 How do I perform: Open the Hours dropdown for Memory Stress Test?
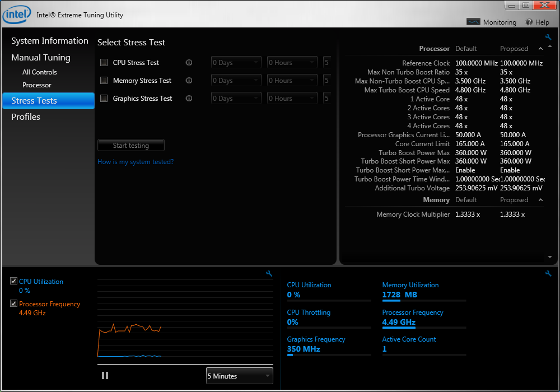[292, 80]
